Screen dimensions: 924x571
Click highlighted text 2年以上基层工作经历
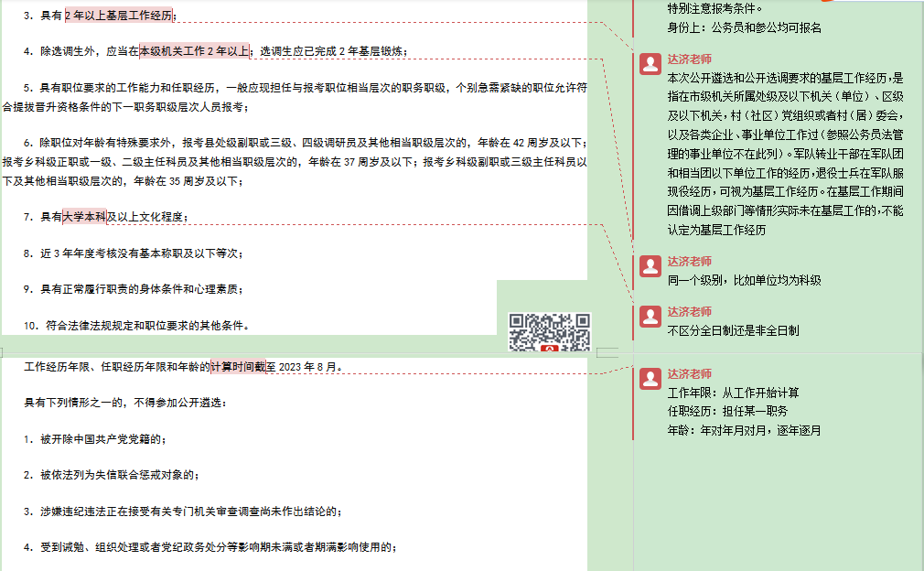tap(119, 16)
